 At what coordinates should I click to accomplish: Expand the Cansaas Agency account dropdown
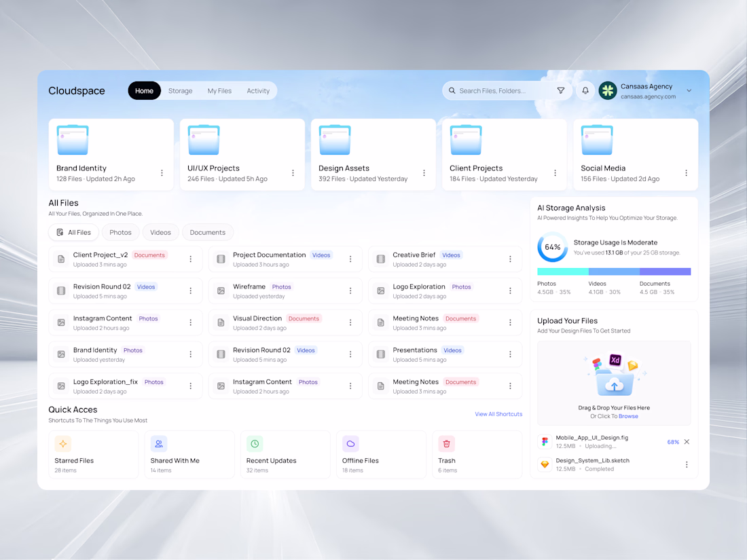(689, 90)
